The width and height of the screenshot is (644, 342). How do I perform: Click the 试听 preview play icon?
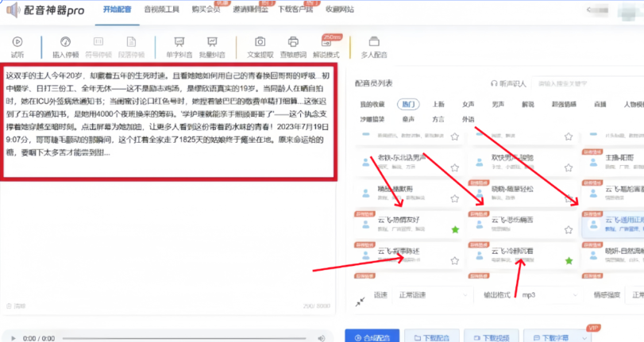[x=17, y=43]
